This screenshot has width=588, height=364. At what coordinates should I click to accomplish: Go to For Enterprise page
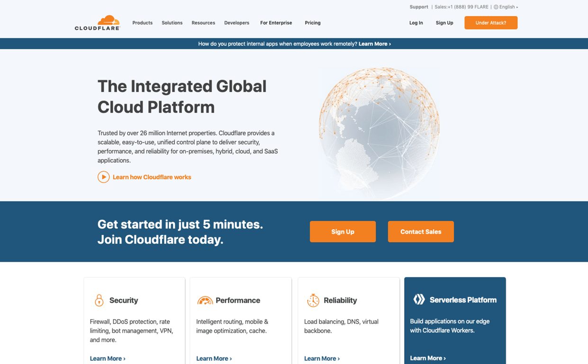pos(276,23)
